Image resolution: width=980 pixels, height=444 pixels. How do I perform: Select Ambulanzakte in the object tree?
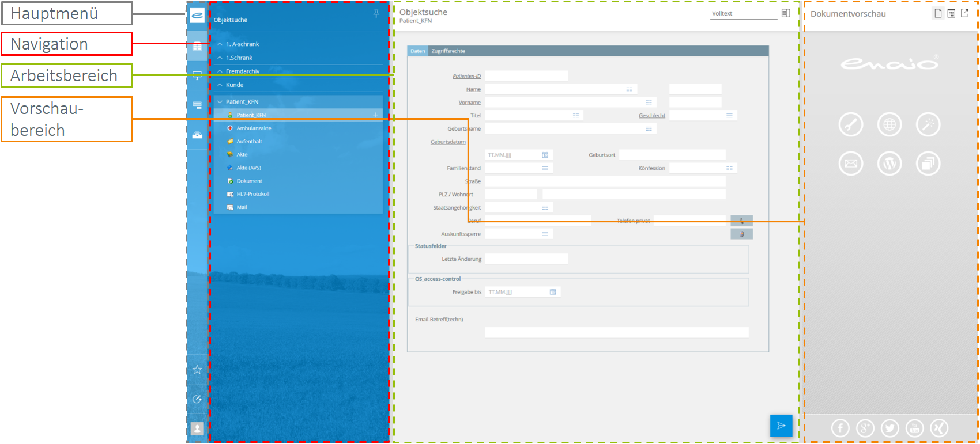tap(254, 128)
